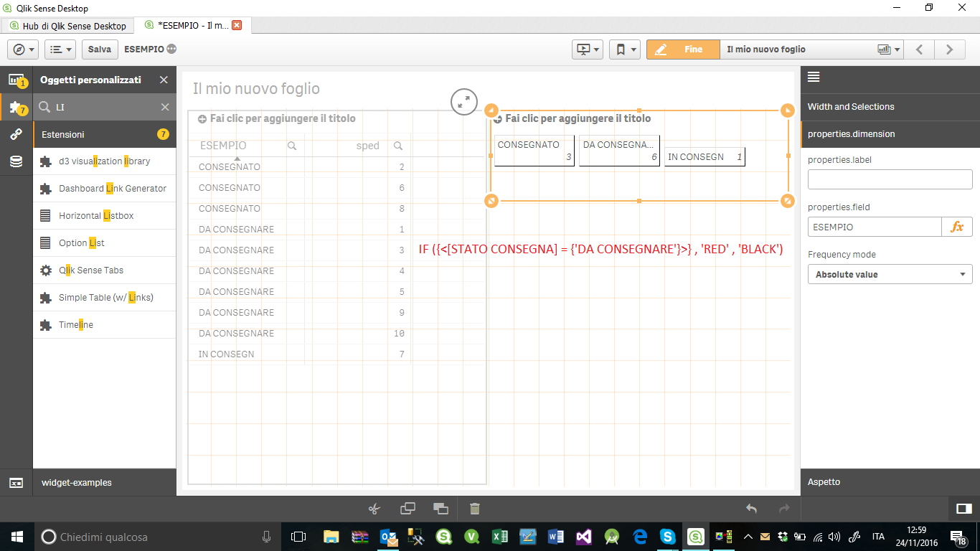Viewport: 980px width, 551px height.
Task: Click the properties.label input field
Action: (890, 179)
